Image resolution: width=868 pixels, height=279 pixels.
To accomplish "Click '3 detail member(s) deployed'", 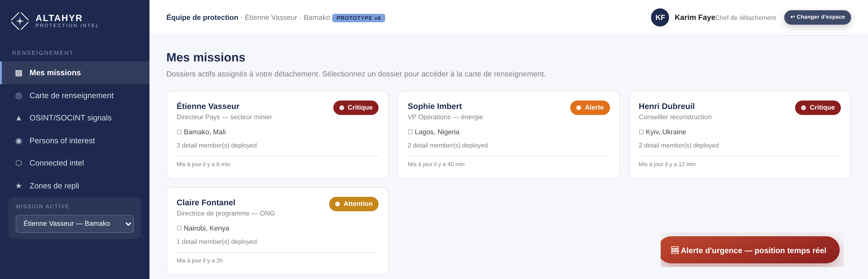I will [217, 145].
